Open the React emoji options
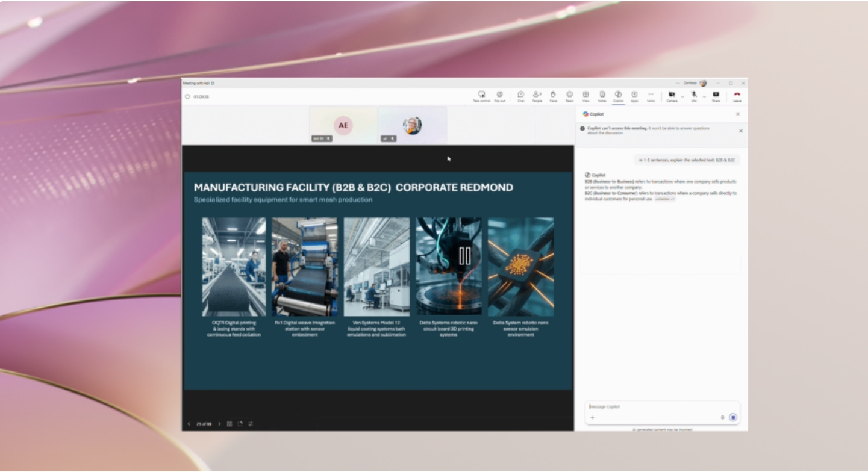 pos(569,96)
